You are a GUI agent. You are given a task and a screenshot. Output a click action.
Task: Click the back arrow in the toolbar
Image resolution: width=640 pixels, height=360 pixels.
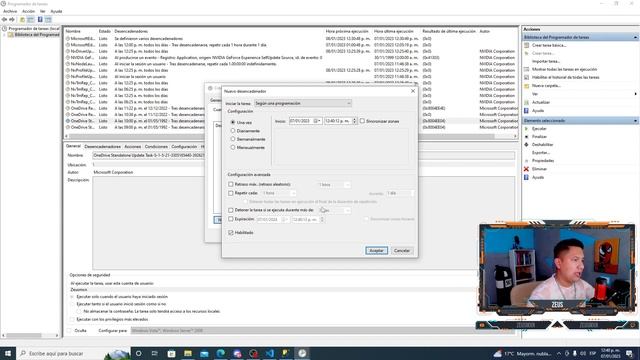pyautogui.click(x=4, y=19)
